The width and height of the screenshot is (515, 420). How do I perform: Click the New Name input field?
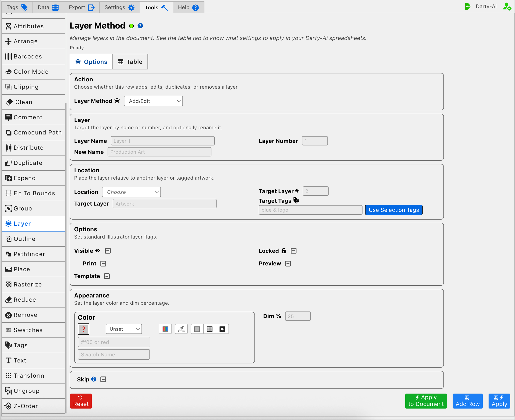160,152
